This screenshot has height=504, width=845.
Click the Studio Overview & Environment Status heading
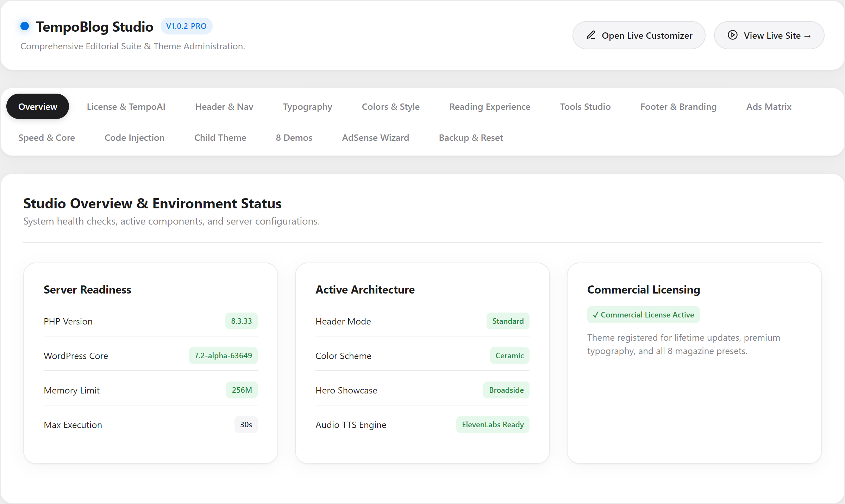(x=152, y=203)
